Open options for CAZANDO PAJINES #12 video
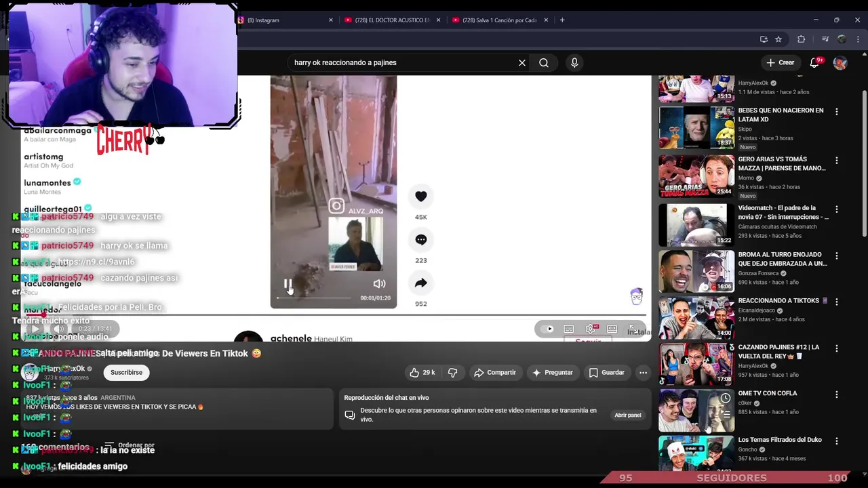The height and width of the screenshot is (488, 868). pos(836,348)
